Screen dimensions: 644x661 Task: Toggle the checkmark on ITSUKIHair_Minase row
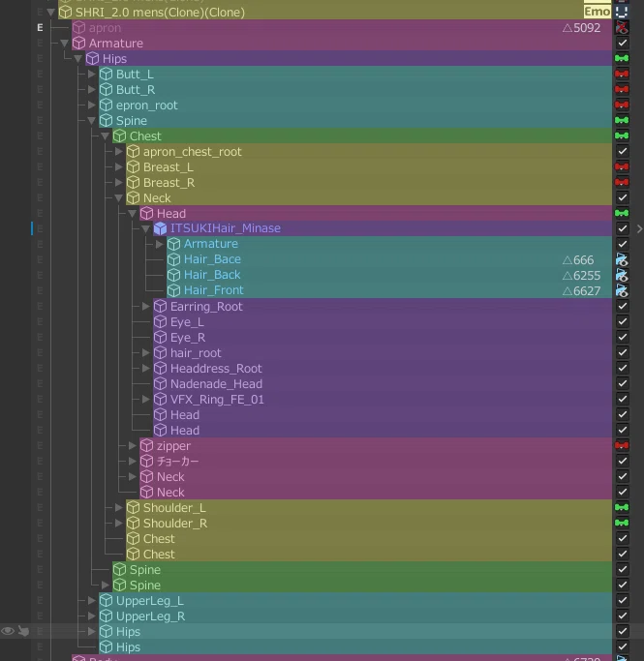pyautogui.click(x=622, y=228)
